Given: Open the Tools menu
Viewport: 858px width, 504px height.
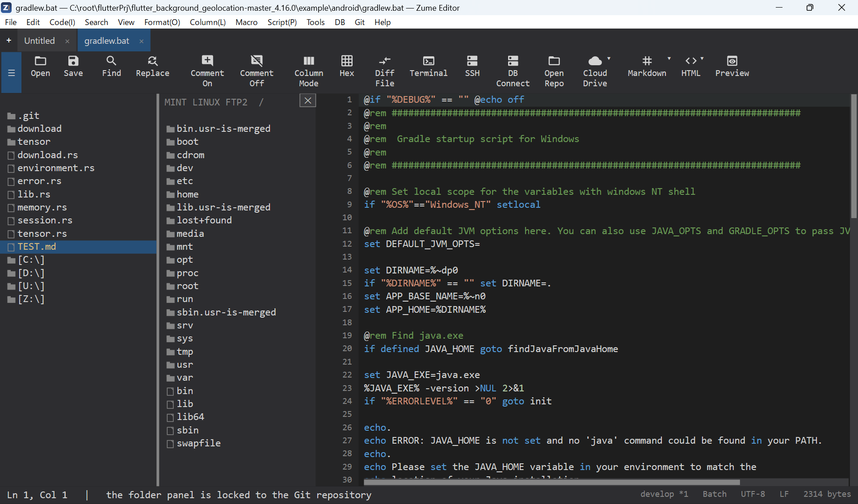Looking at the screenshot, I should point(315,22).
